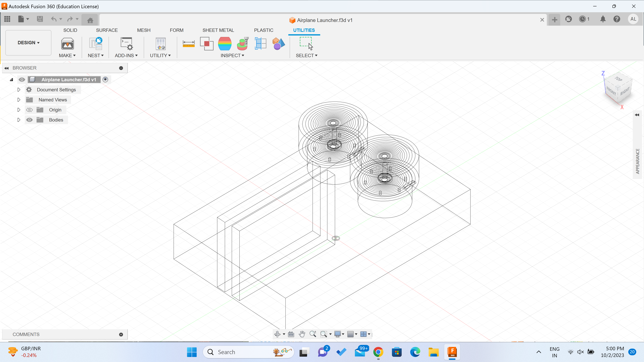This screenshot has height=362, width=644.
Task: Open the SELECT dropdown menu
Action: pyautogui.click(x=307, y=55)
